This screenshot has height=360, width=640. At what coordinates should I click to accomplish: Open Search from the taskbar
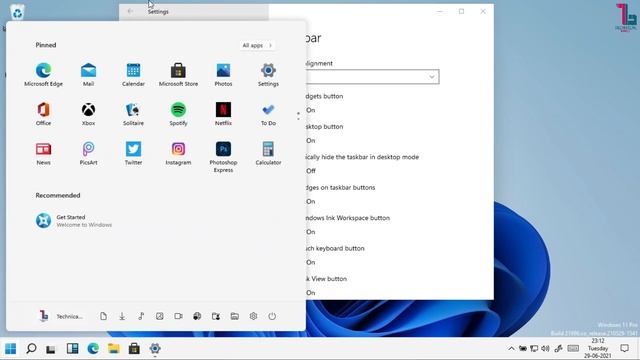[x=31, y=349]
